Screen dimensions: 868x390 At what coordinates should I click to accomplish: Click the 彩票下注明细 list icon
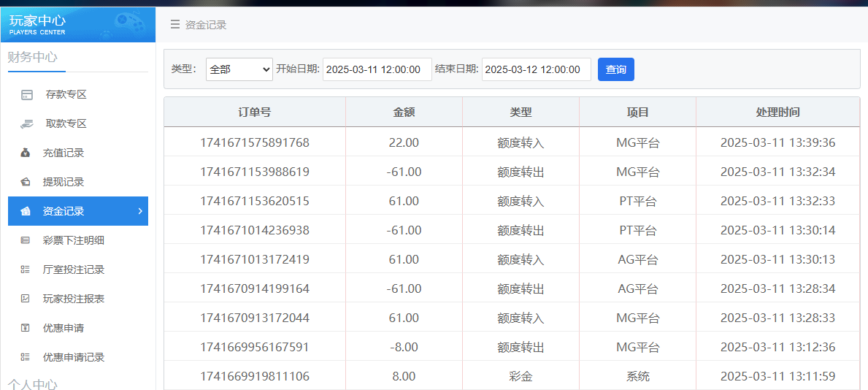pos(26,240)
